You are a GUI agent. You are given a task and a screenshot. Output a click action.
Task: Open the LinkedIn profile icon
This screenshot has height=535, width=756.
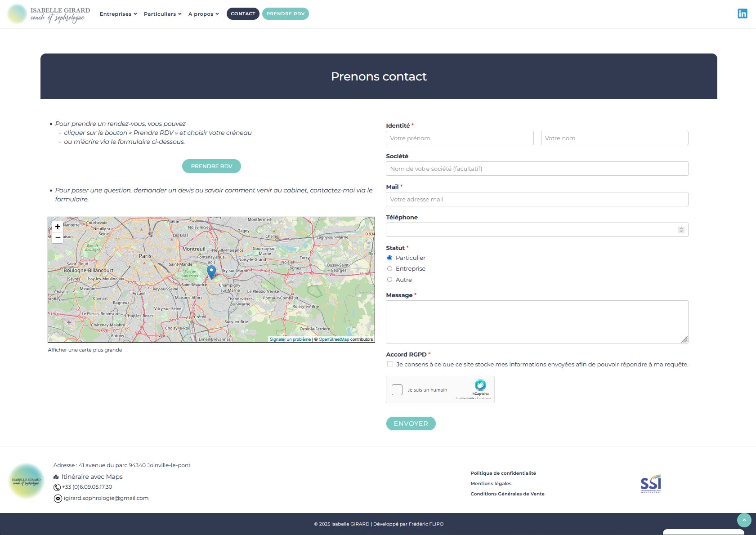click(x=742, y=14)
